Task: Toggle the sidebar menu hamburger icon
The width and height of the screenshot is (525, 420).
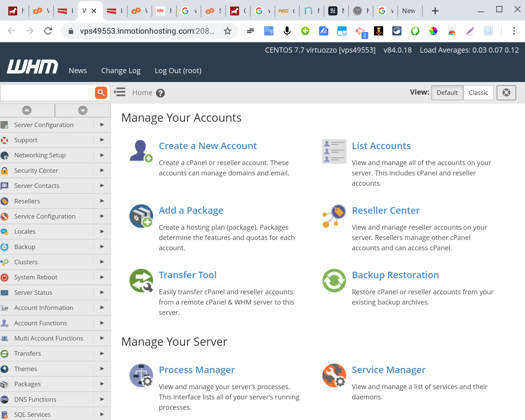Action: point(120,92)
